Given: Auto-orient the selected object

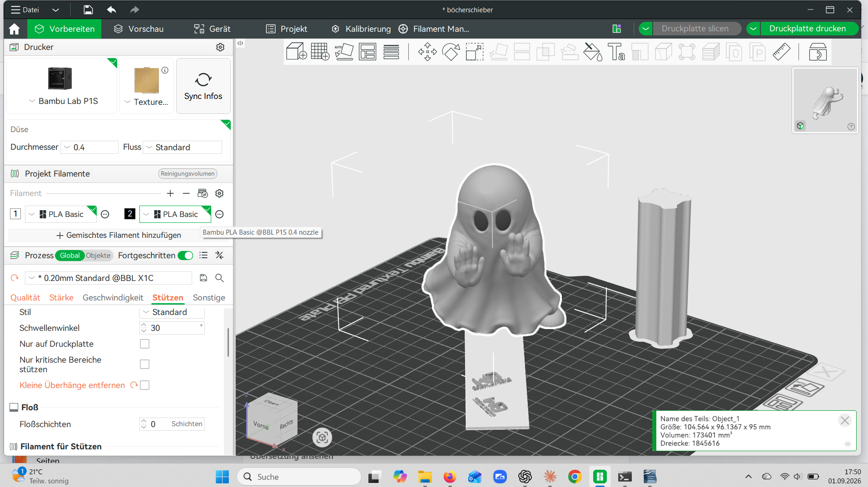Looking at the screenshot, I should 344,52.
